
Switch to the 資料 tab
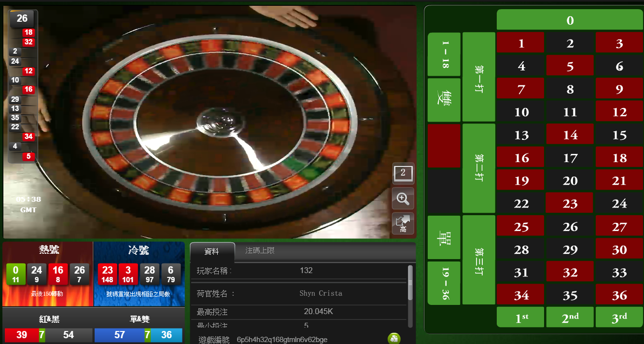point(212,251)
